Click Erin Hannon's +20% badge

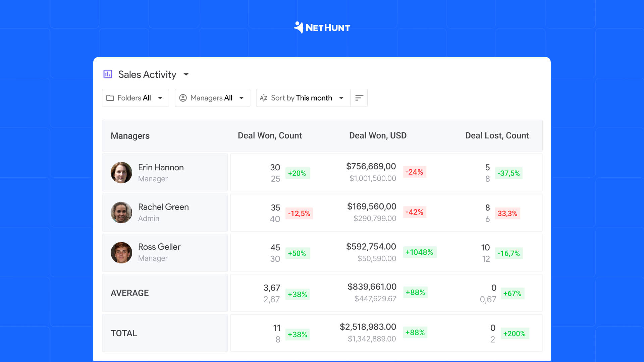(297, 173)
